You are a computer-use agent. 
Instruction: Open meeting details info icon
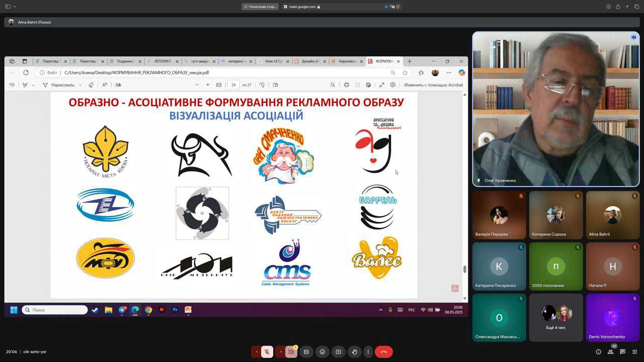click(598, 352)
